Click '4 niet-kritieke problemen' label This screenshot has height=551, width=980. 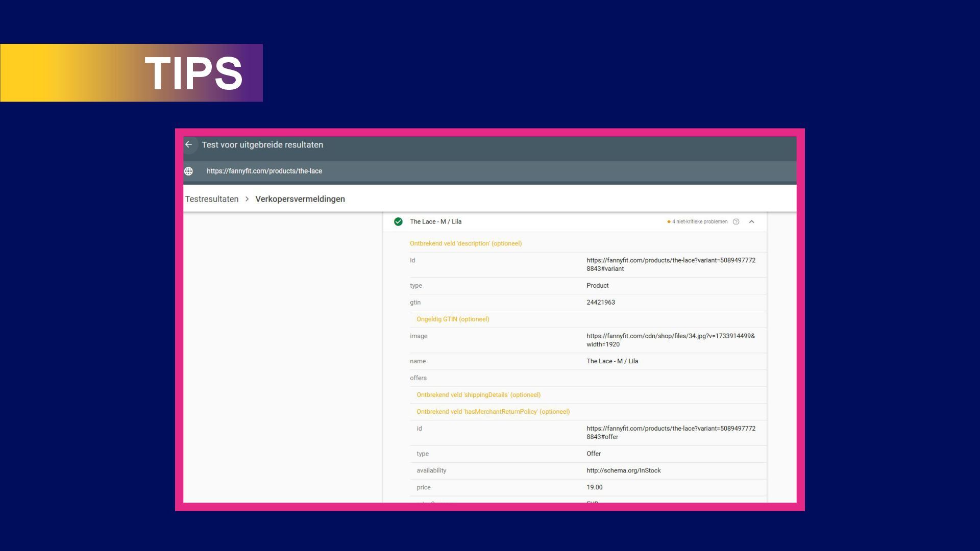(x=699, y=222)
